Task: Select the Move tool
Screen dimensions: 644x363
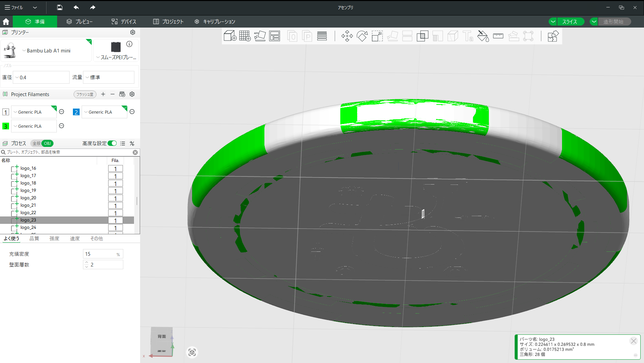Action: [347, 36]
